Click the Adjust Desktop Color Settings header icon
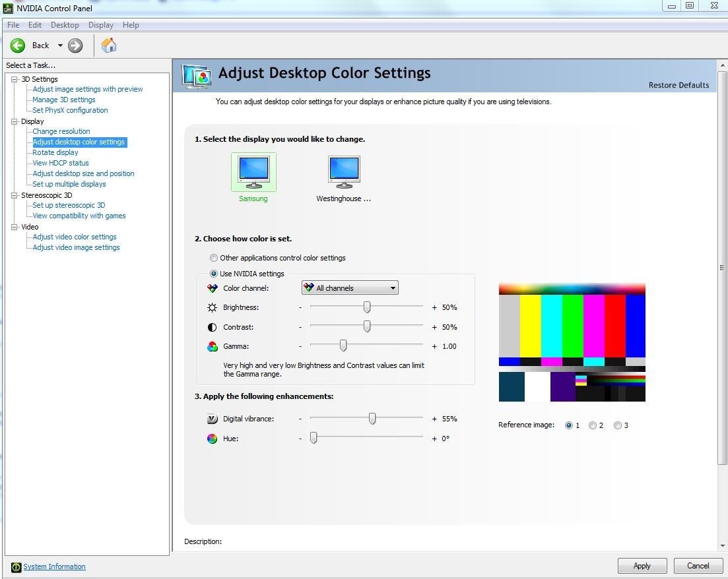 tap(197, 76)
